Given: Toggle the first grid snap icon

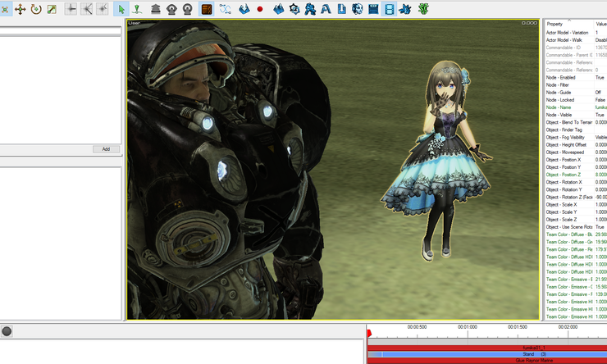Looking at the screenshot, I should [71, 9].
